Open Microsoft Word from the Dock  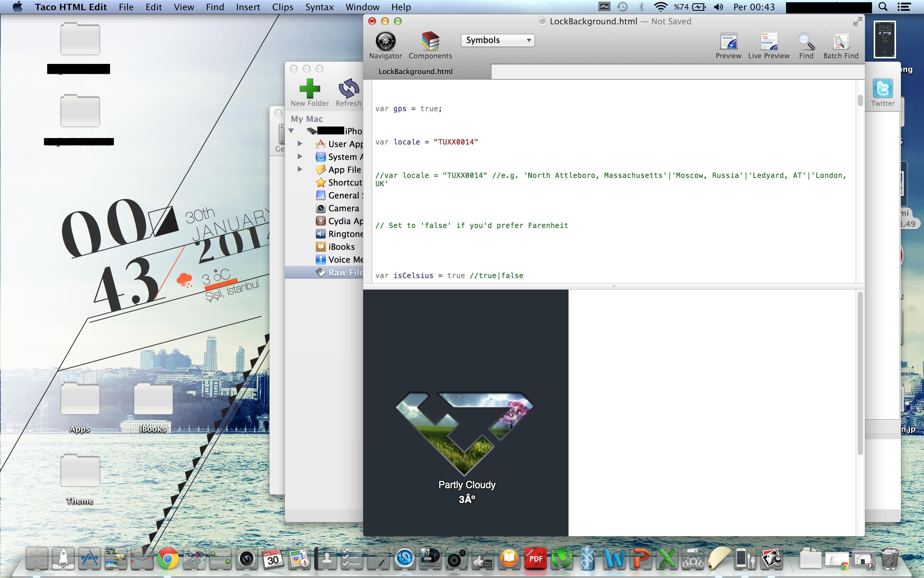[614, 559]
